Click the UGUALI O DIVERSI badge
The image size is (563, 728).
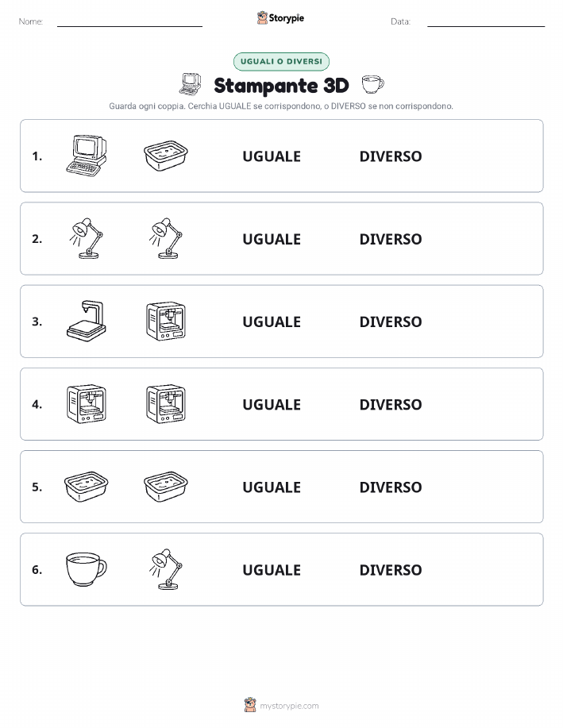[281, 61]
